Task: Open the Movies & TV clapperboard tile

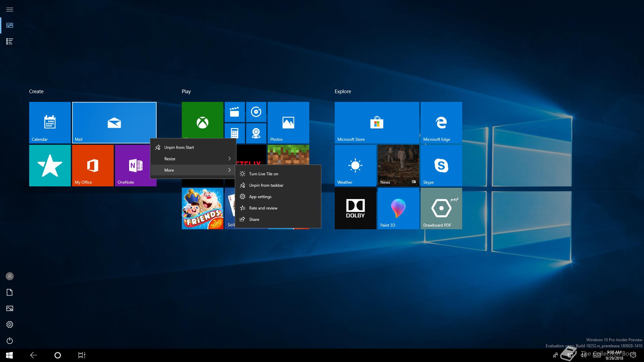Action: [x=235, y=112]
